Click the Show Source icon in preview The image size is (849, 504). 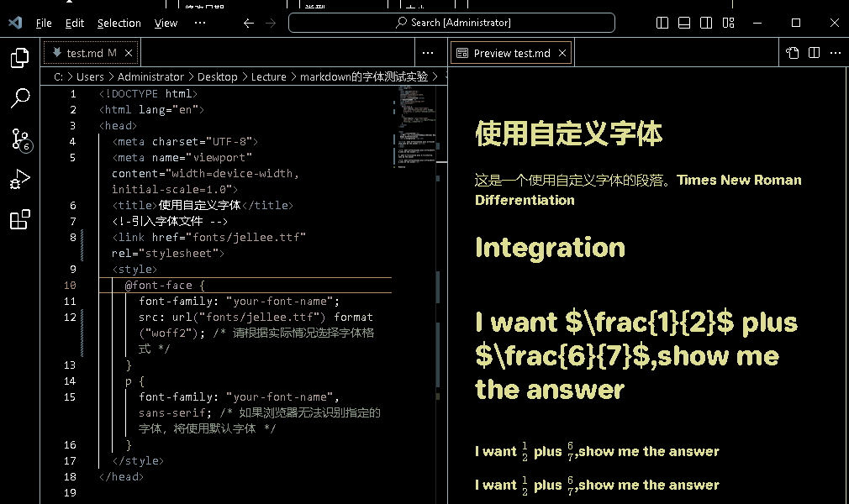[x=792, y=53]
